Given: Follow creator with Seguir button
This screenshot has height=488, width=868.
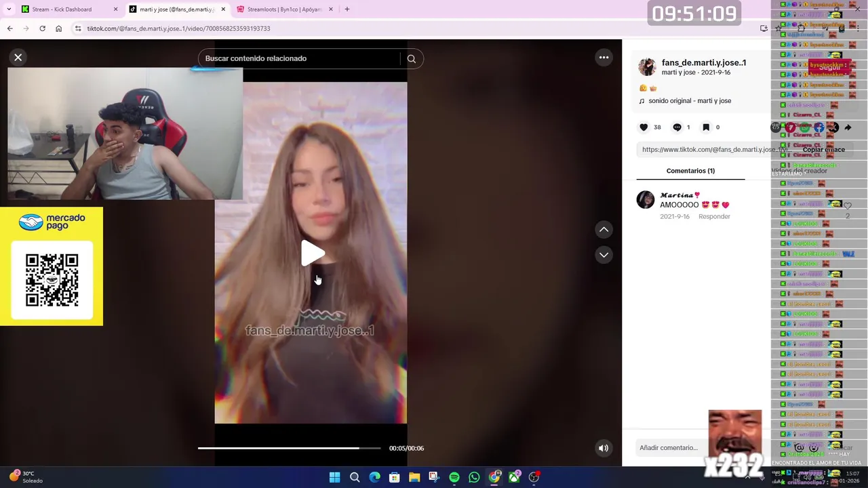Looking at the screenshot, I should [829, 67].
